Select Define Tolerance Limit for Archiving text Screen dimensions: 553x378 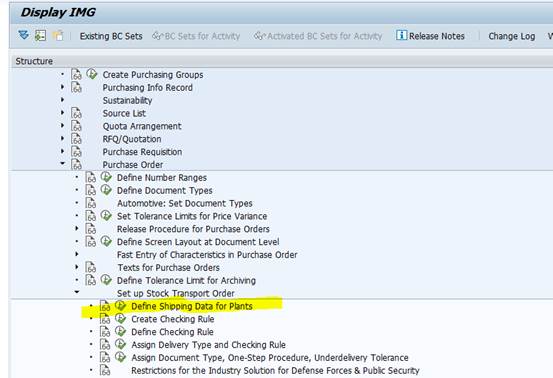click(x=186, y=281)
